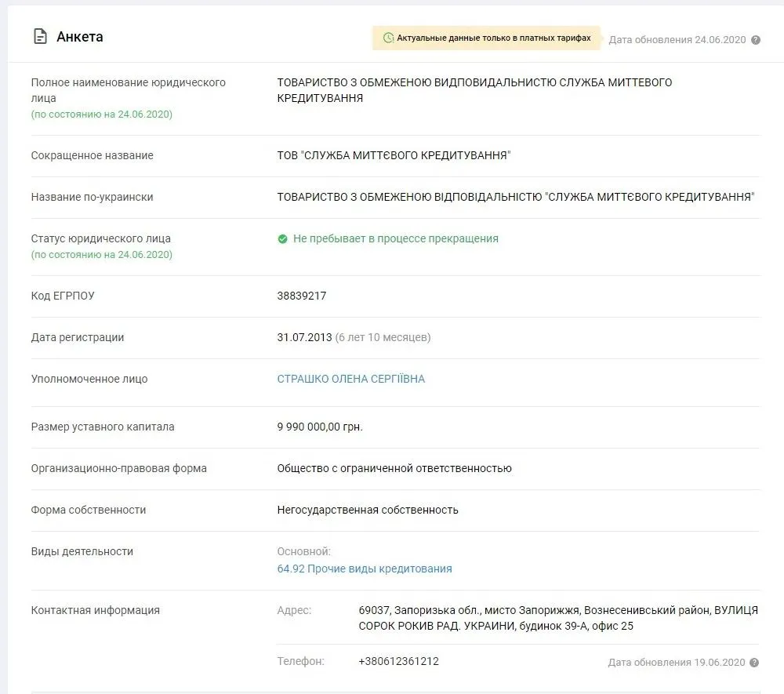Select the ЕГРПОУ code 38839217

302,296
